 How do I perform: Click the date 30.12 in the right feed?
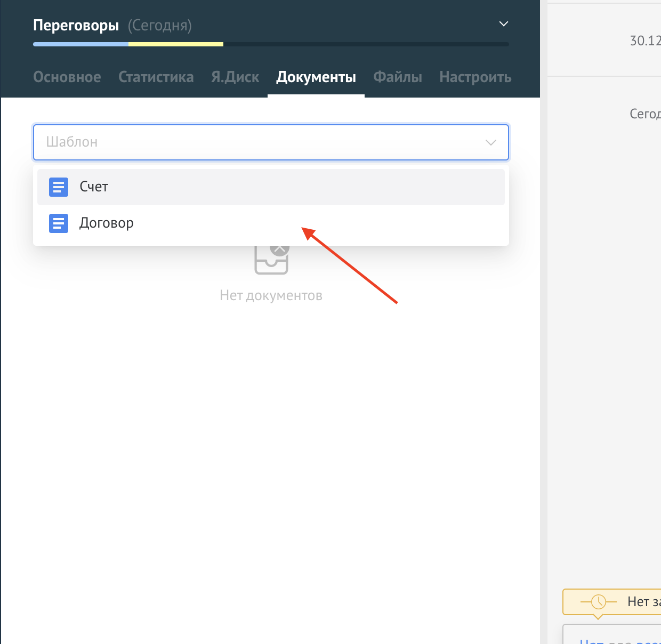[645, 41]
